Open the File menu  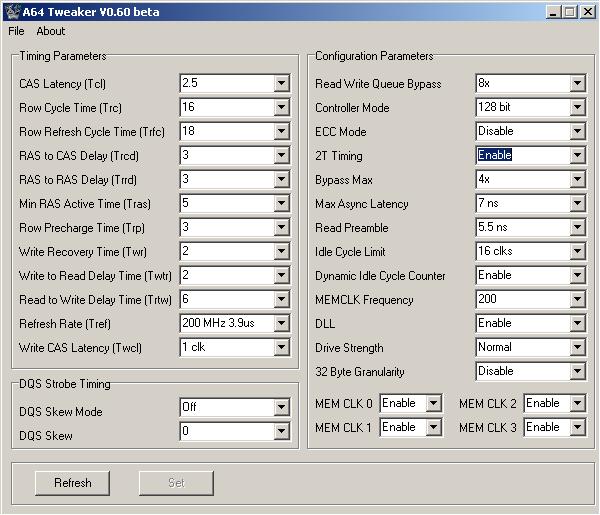point(16,31)
